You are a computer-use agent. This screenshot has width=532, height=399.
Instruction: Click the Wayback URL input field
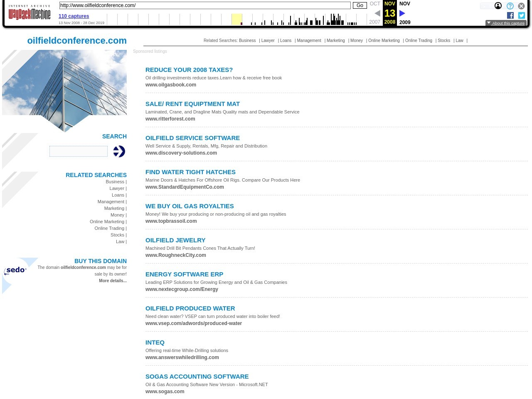click(x=205, y=5)
